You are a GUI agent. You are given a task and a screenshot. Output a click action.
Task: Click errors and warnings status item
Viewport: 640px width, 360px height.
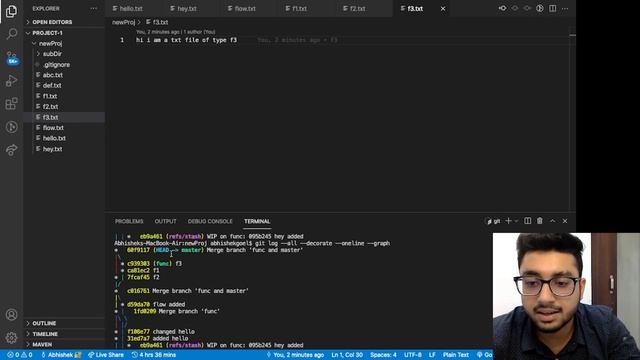point(20,355)
